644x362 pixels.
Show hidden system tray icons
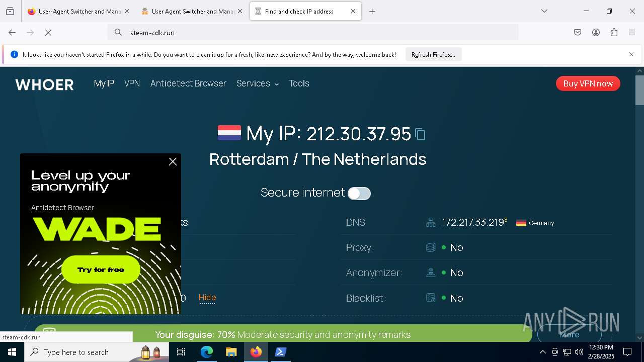[x=542, y=352]
